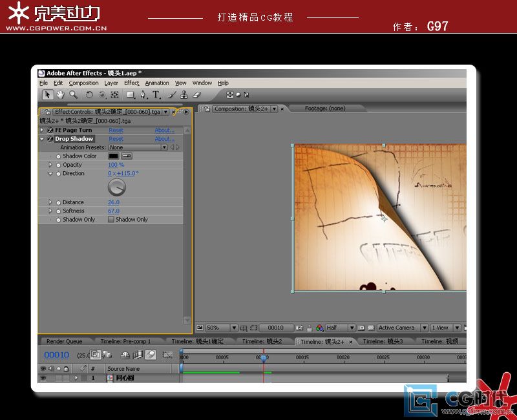517x420 pixels.
Task: Open the Animation Presets dropdown
Action: click(138, 147)
